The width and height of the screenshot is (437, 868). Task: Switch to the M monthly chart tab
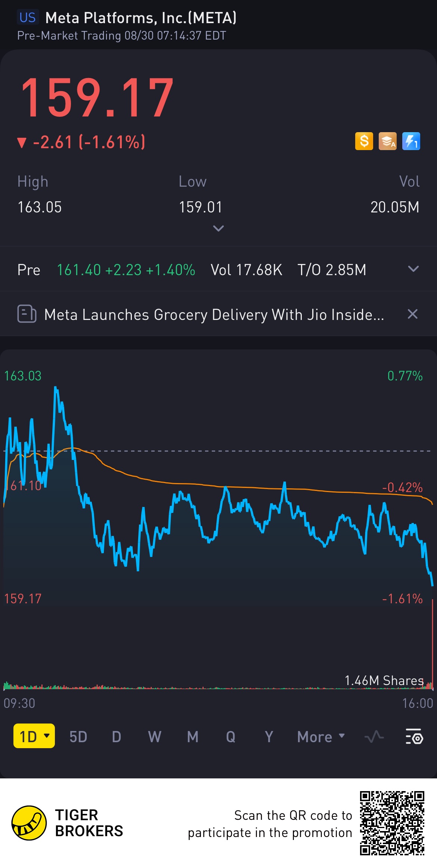[193, 737]
